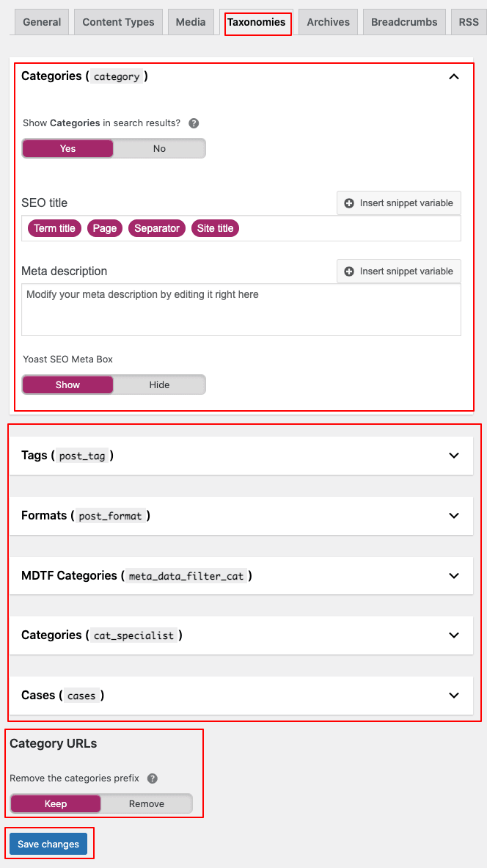Viewport: 487px width, 868px height.
Task: Click Site title snippet variable tag
Action: pos(216,228)
